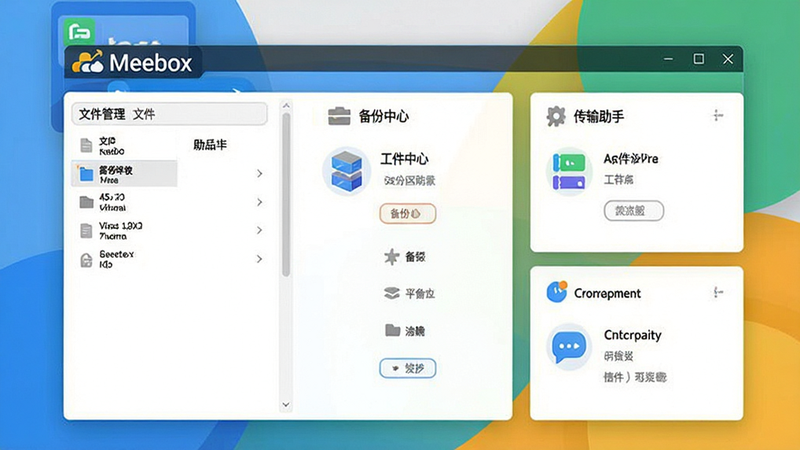
Task: Click the scrollbar up arrow in file panel
Action: click(286, 106)
